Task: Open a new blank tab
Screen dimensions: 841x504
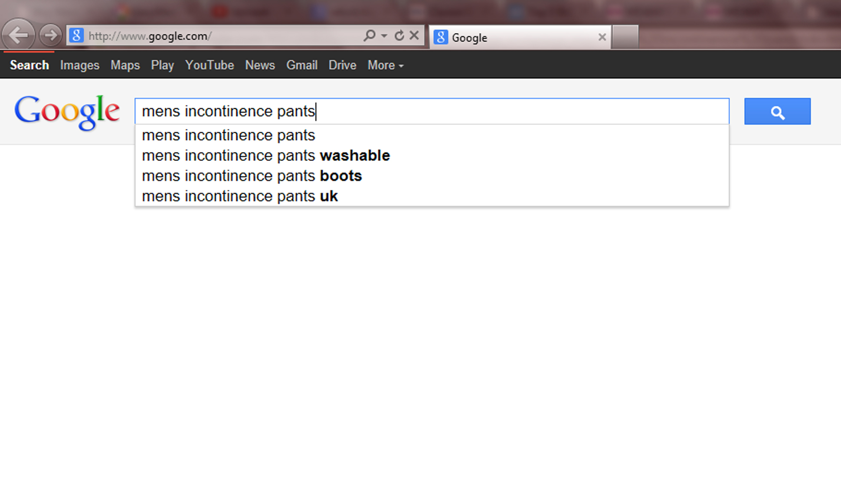Action: coord(625,37)
